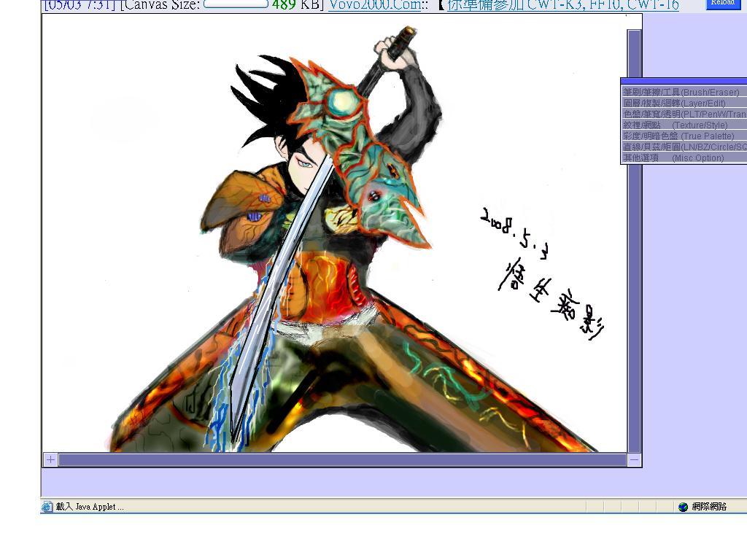Screen dimensions: 747x560
Task: Click the canvas minus zoom button
Action: [634, 459]
